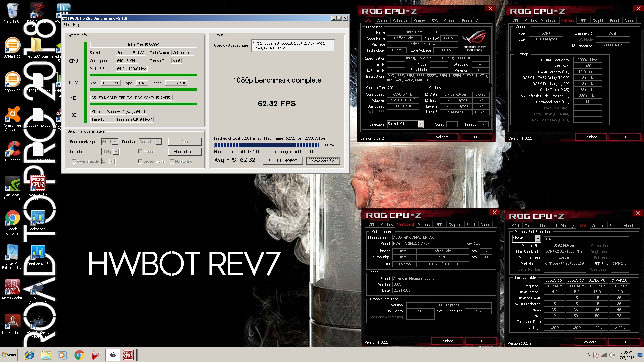Image resolution: width=644 pixels, height=362 pixels.
Task: Click Validate in the CPU-Z Mainboard window
Action: click(x=447, y=341)
